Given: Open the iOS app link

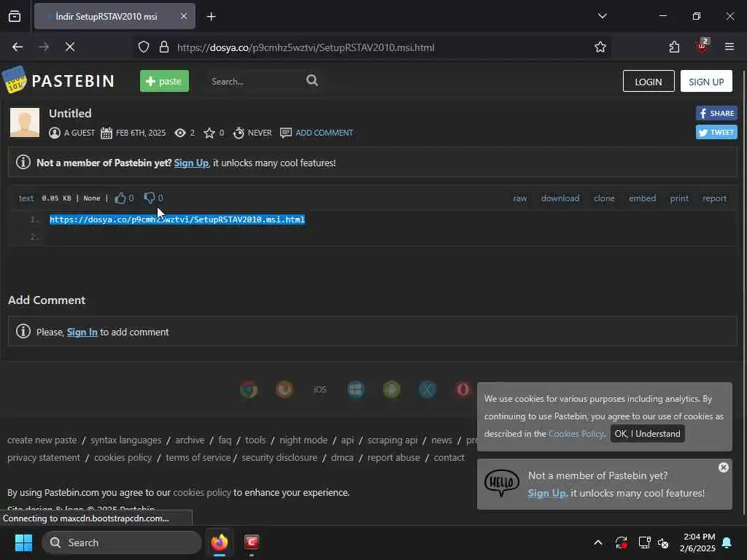Looking at the screenshot, I should pyautogui.click(x=320, y=389).
